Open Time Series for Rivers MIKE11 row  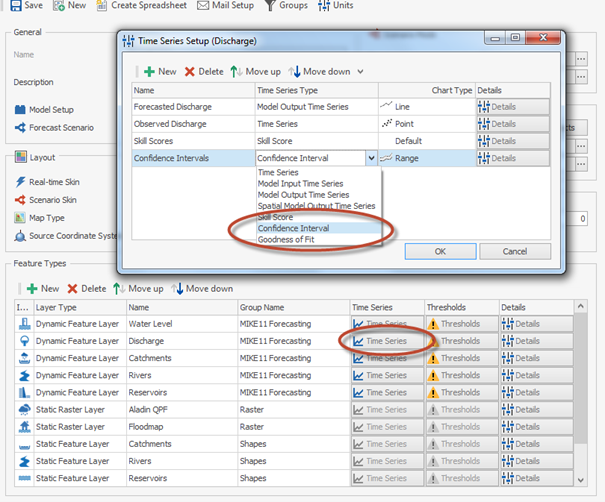(x=387, y=375)
